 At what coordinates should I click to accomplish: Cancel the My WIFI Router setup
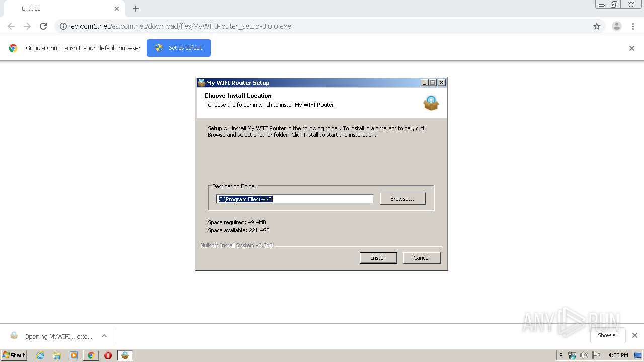point(421,258)
